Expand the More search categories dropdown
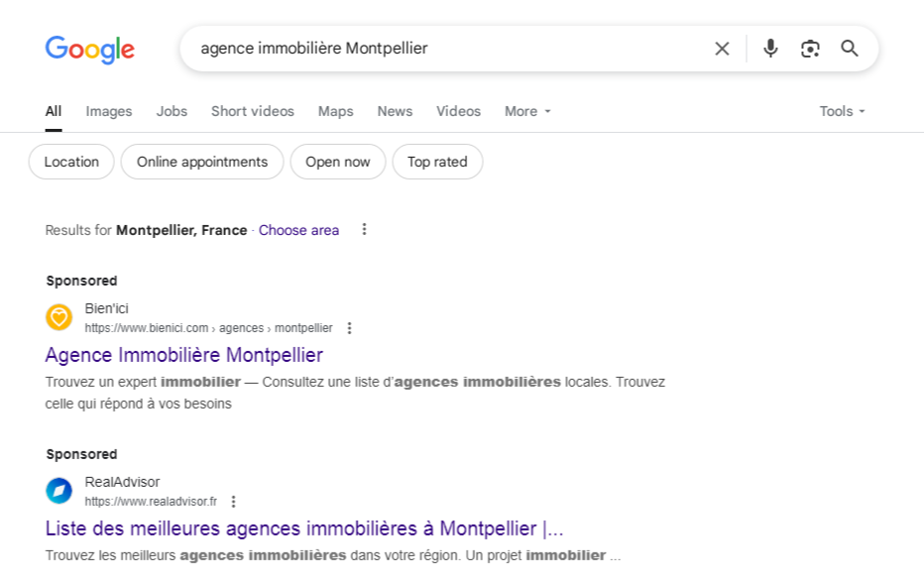This screenshot has width=924, height=587. [x=526, y=111]
